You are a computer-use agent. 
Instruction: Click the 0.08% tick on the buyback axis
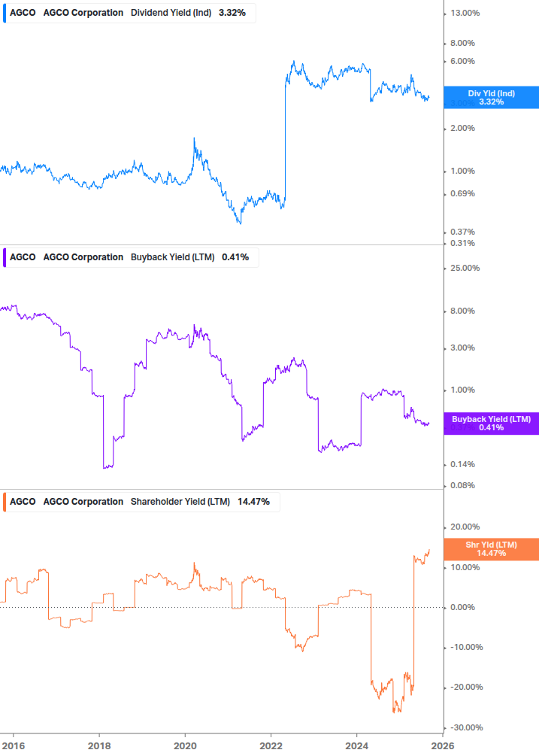tap(462, 485)
